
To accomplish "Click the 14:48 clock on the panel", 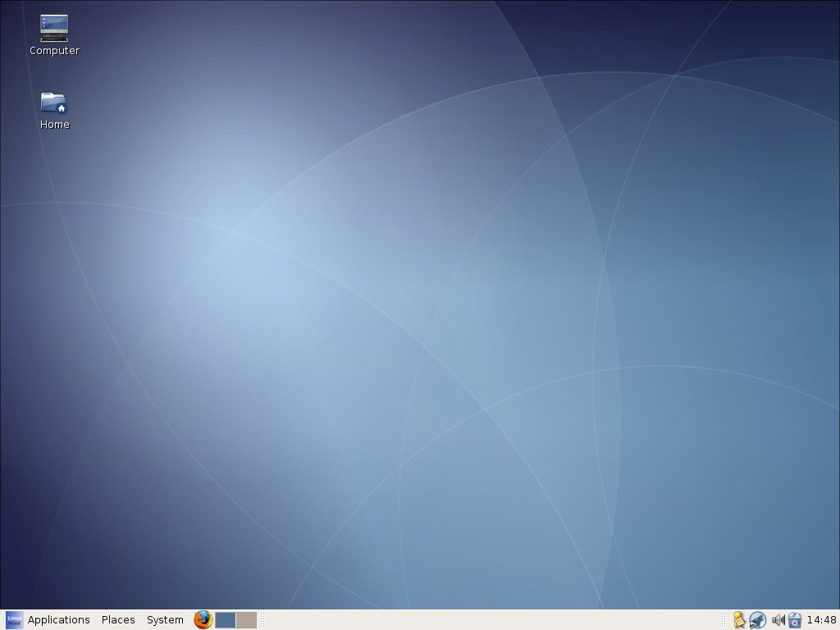I will pos(821,620).
